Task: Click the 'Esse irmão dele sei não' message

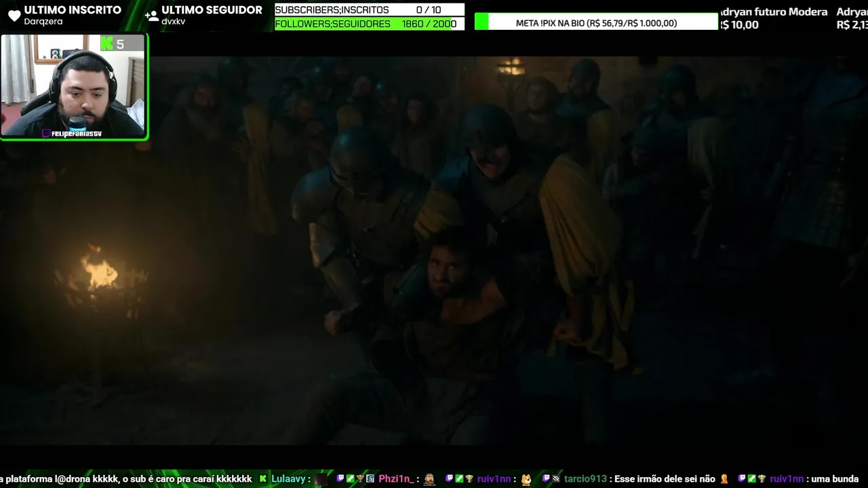Action: click(665, 479)
